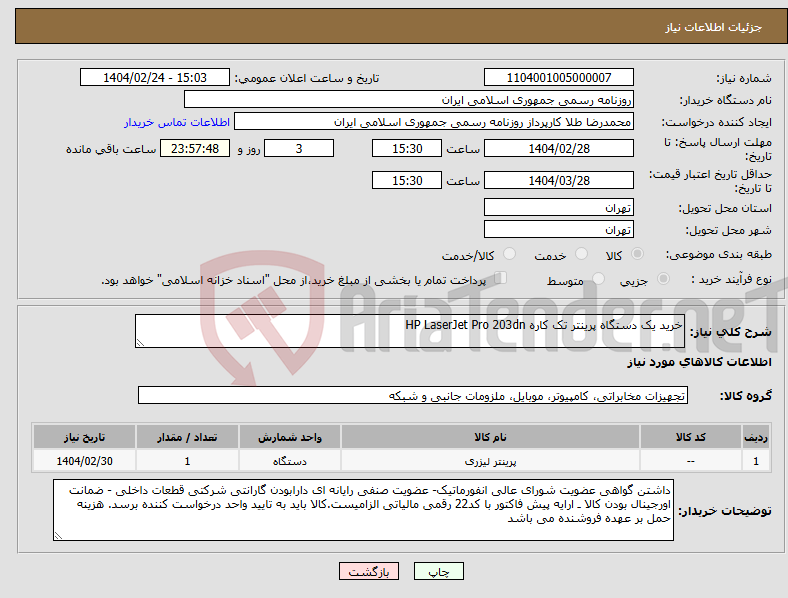The height and width of the screenshot is (598, 788).
Task: Click the شماره نیاز field 1104001005000007
Action: point(558,77)
